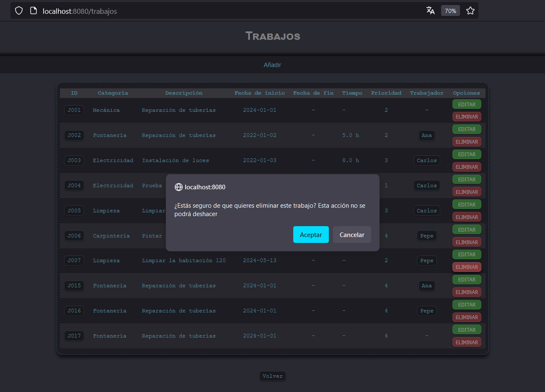
Task: Click the translate page icon
Action: tap(430, 10)
